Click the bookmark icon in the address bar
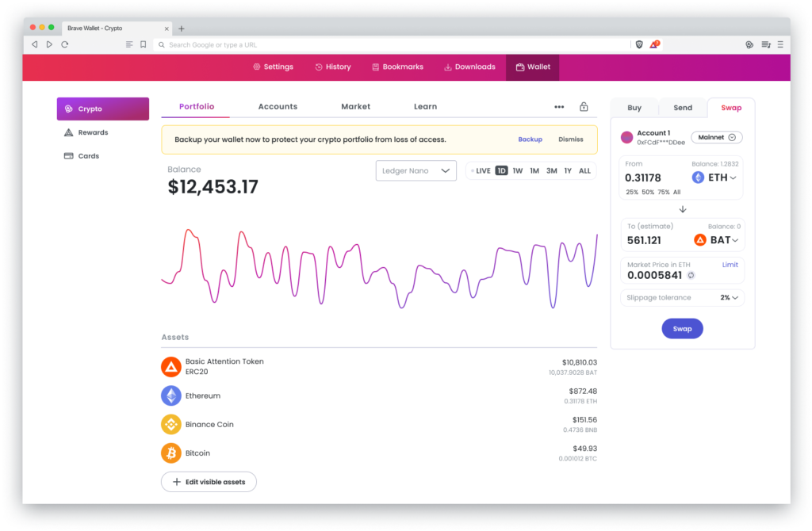The width and height of the screenshot is (812, 531). coord(144,44)
